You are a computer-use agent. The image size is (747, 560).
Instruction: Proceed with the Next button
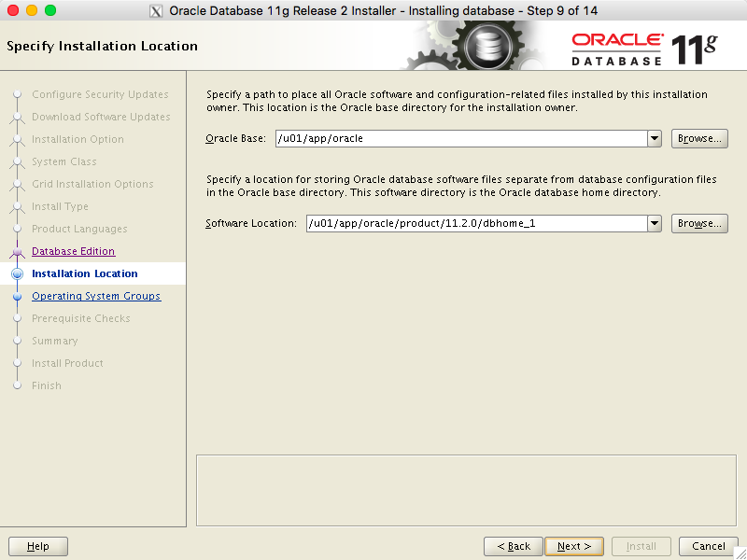[x=574, y=546]
